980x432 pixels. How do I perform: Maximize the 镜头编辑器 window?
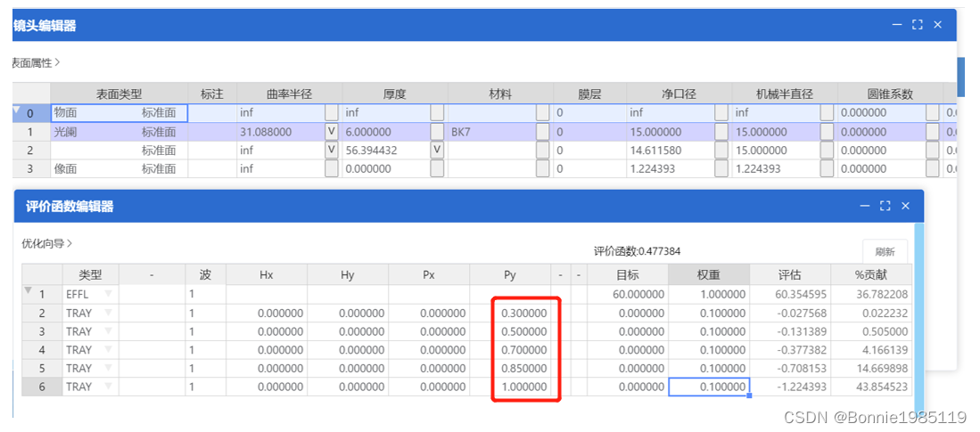(x=917, y=25)
